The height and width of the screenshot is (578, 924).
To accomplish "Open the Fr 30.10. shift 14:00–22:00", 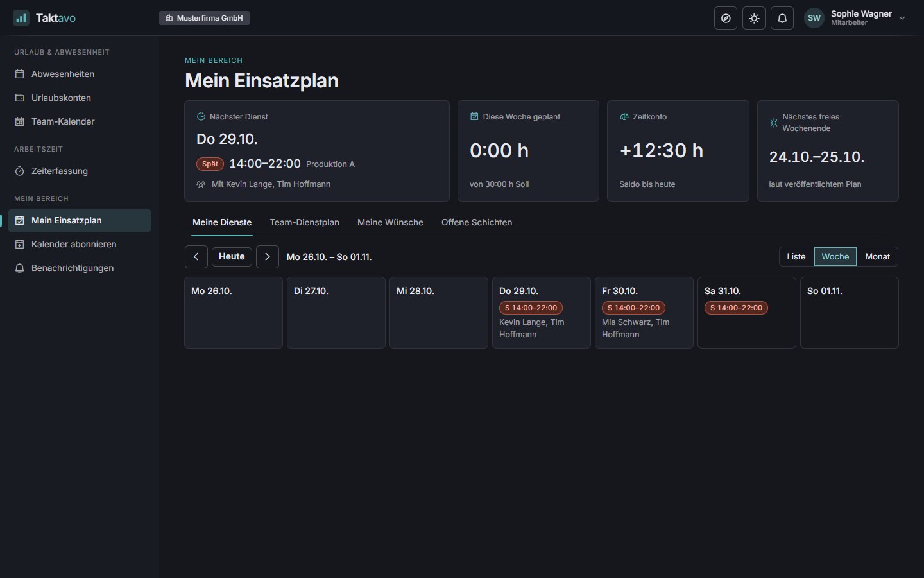I will click(634, 308).
